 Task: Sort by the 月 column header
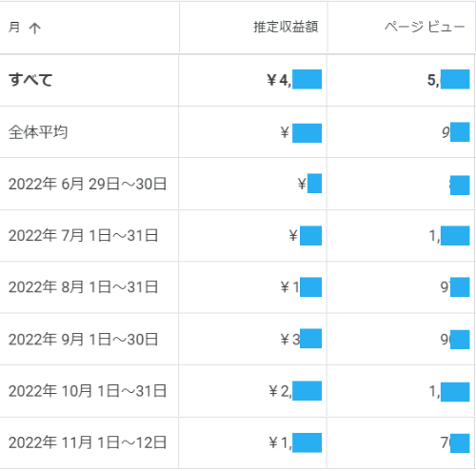pos(14,28)
